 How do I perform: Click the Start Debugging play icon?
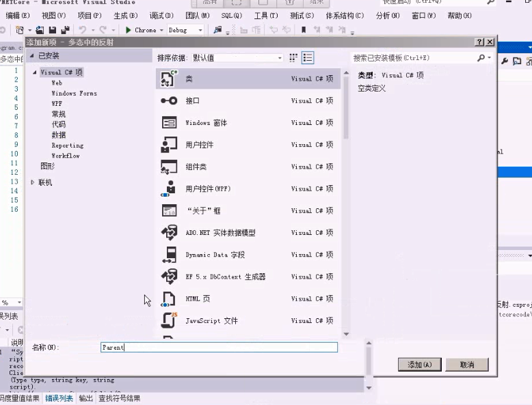click(x=128, y=30)
